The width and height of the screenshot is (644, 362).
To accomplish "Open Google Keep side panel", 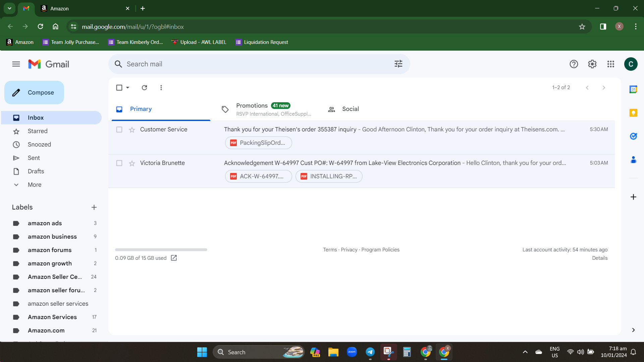I will tap(633, 113).
